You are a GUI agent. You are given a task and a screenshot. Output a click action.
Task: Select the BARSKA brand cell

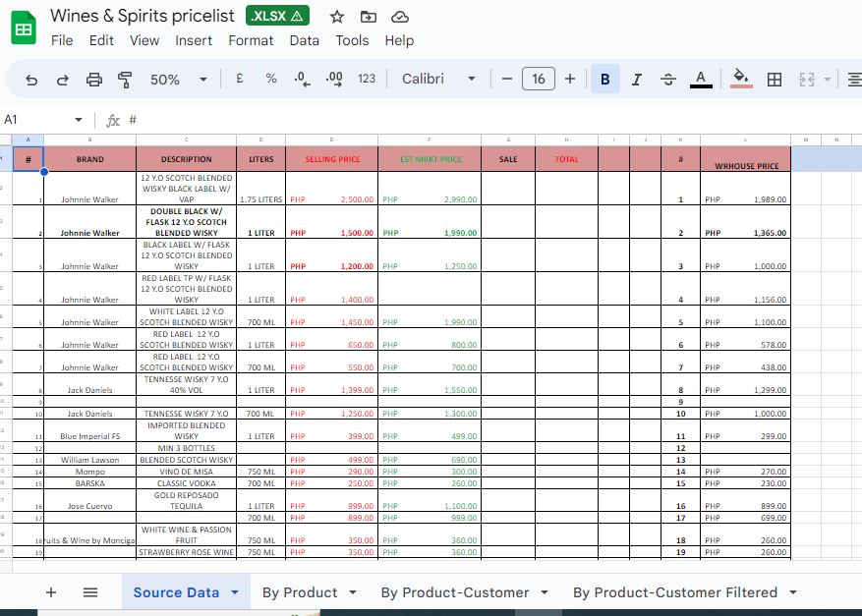tap(90, 483)
